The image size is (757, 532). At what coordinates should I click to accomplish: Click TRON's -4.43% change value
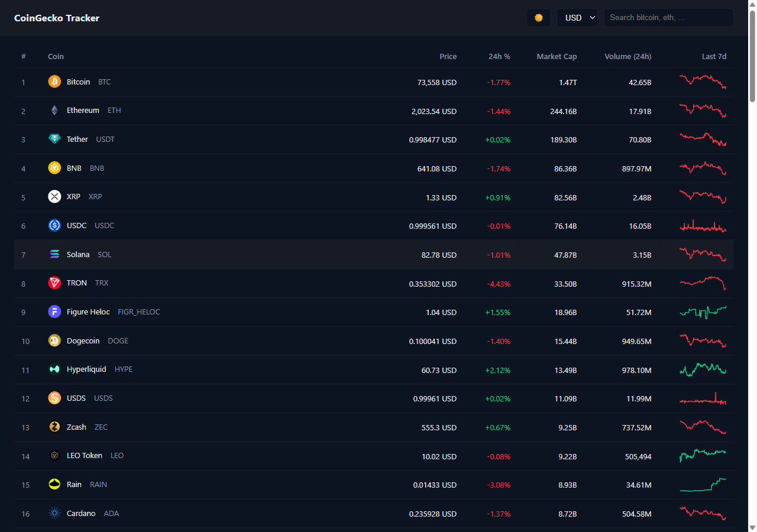(499, 284)
